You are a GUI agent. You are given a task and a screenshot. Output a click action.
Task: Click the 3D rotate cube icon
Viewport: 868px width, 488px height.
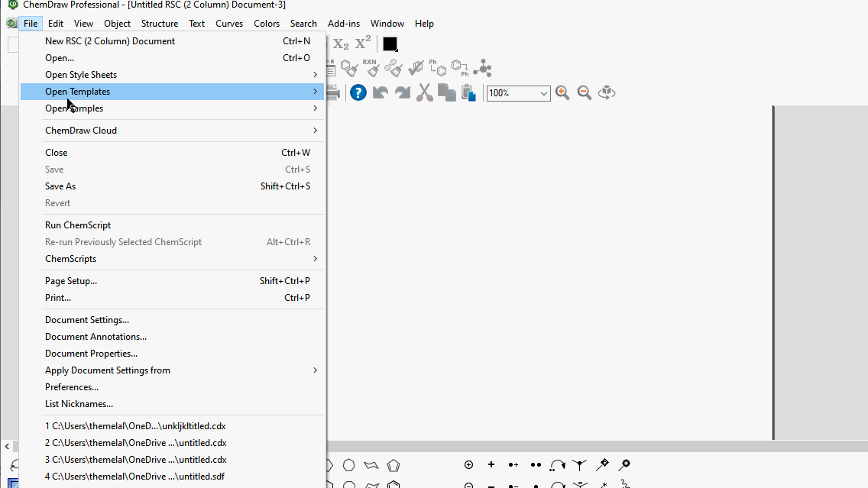[x=607, y=92]
